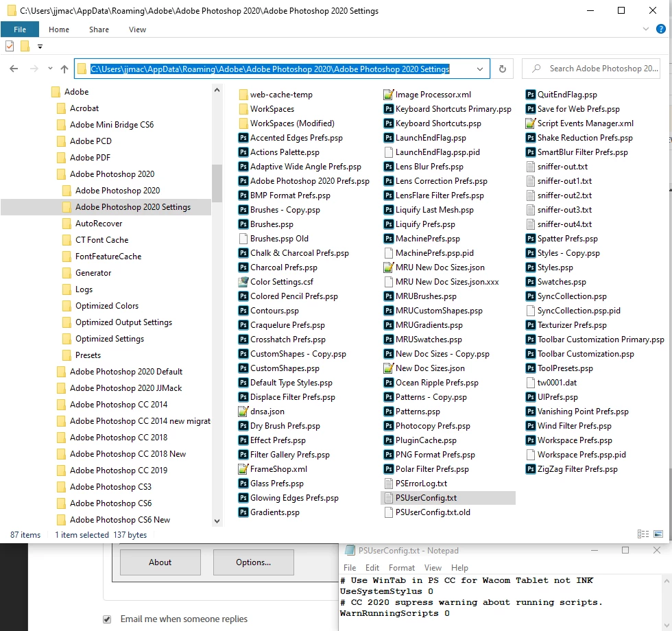The image size is (672, 631).
Task: Select the Image Processor.xml file icon
Action: 389,95
